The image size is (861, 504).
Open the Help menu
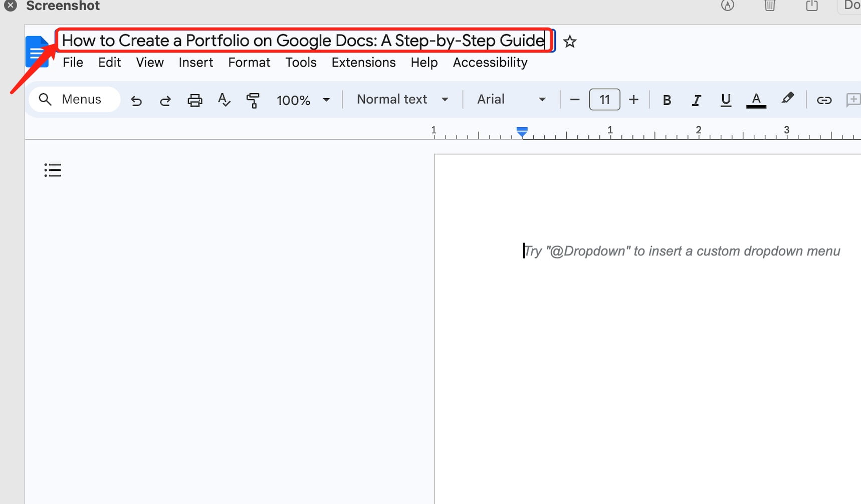click(424, 63)
